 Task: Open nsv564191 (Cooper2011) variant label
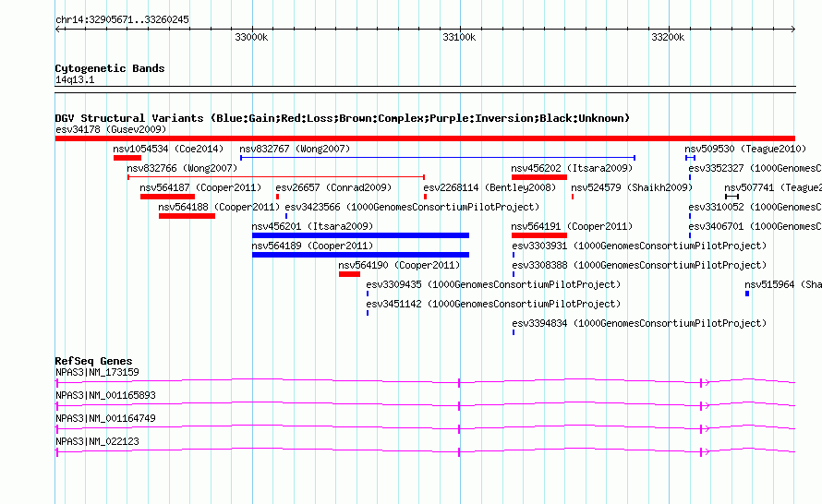572,226
